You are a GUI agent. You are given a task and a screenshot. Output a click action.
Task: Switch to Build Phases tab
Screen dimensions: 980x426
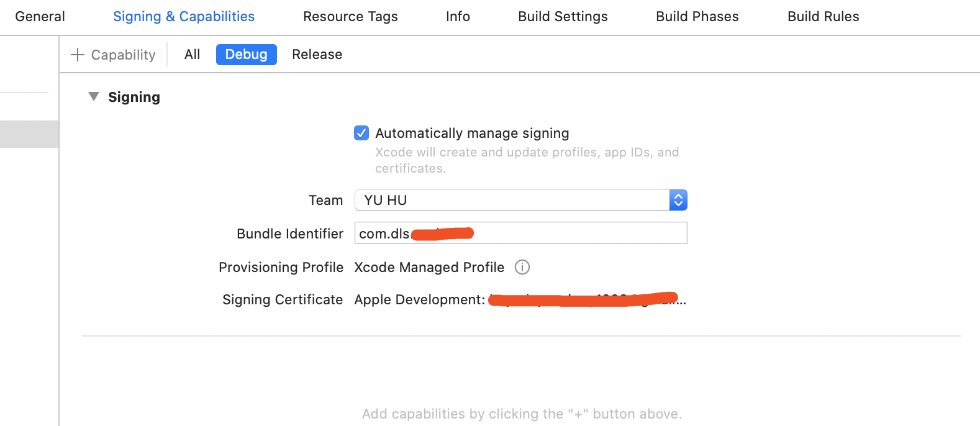tap(697, 17)
